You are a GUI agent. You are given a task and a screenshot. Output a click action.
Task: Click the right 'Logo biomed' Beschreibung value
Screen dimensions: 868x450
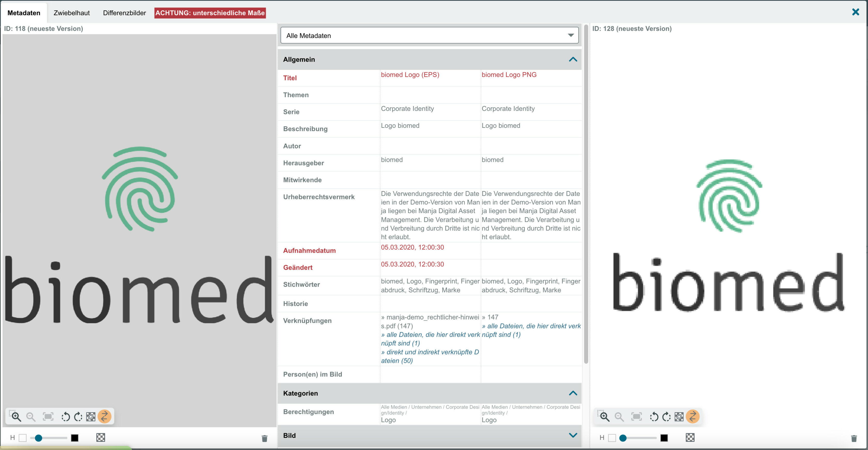pyautogui.click(x=501, y=125)
